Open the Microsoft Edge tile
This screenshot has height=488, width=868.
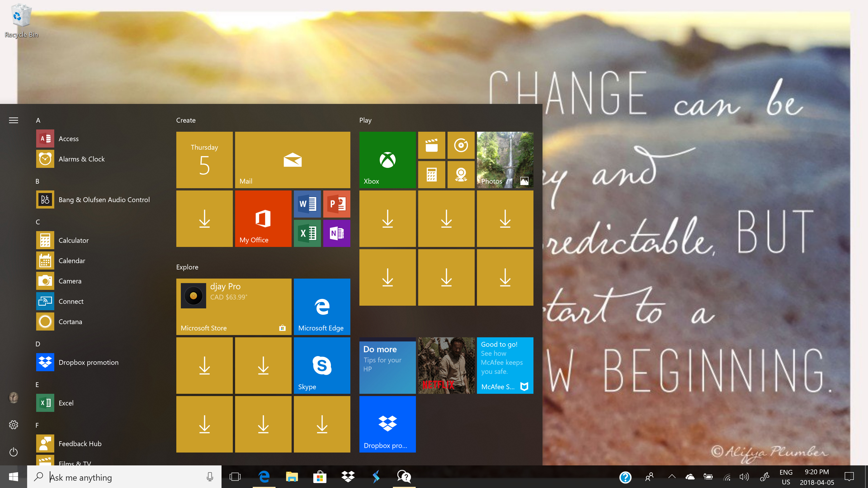tap(322, 307)
